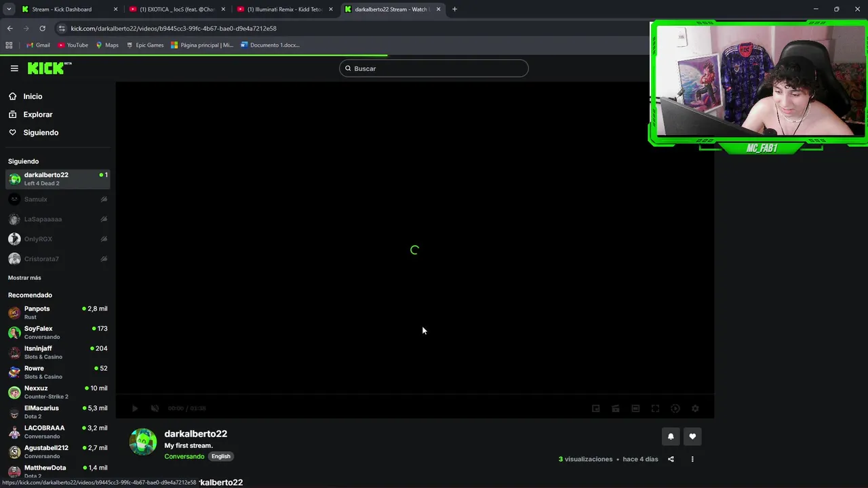This screenshot has height=488, width=868.
Task: Open video player settings gear
Action: pyautogui.click(x=695, y=409)
